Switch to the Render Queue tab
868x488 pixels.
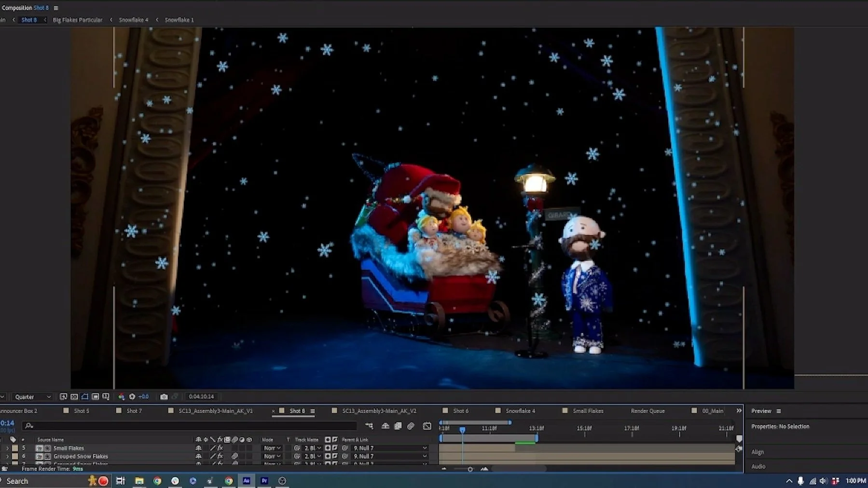[648, 411]
